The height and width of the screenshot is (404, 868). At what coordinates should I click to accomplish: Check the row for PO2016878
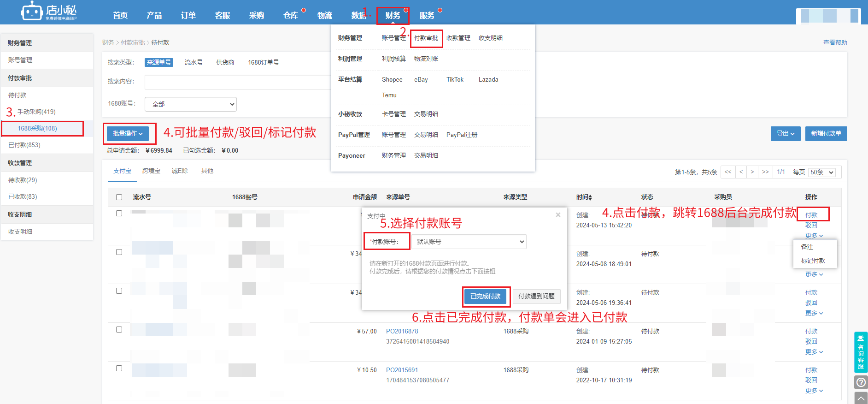point(119,329)
